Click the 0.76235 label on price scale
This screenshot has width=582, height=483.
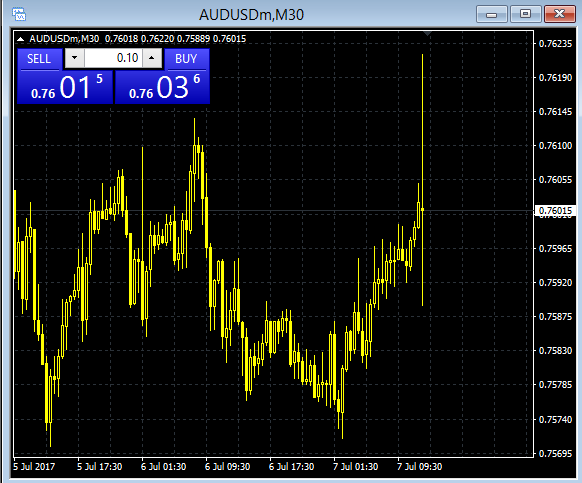[x=555, y=44]
